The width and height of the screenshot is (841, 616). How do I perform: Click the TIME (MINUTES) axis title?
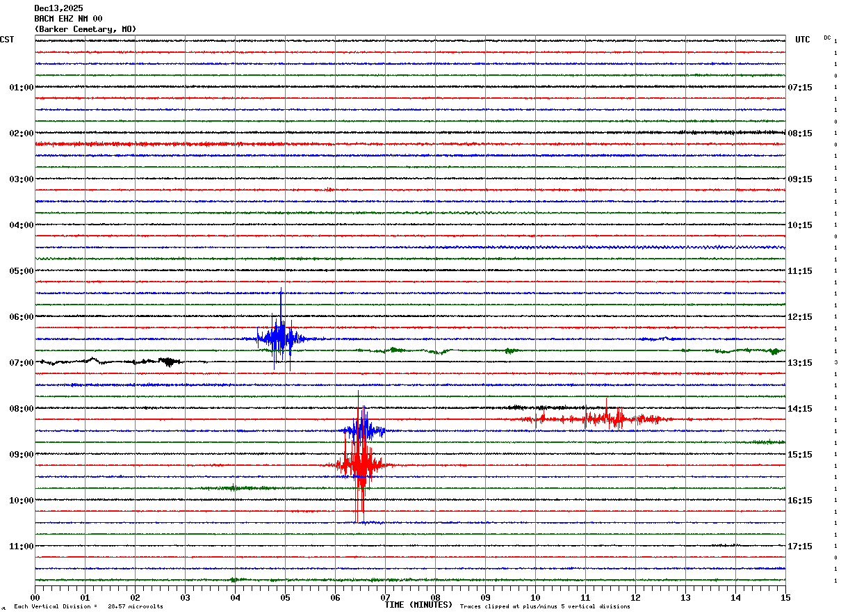click(418, 605)
